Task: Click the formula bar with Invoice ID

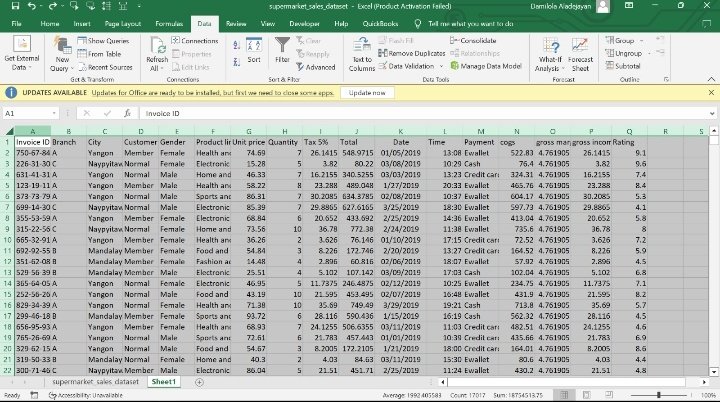Action: [422, 113]
